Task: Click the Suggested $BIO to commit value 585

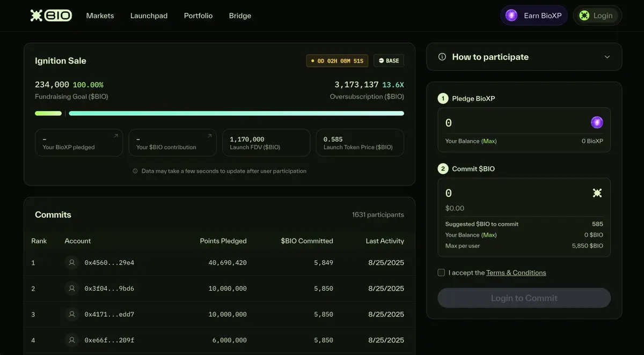Action: coord(597,224)
